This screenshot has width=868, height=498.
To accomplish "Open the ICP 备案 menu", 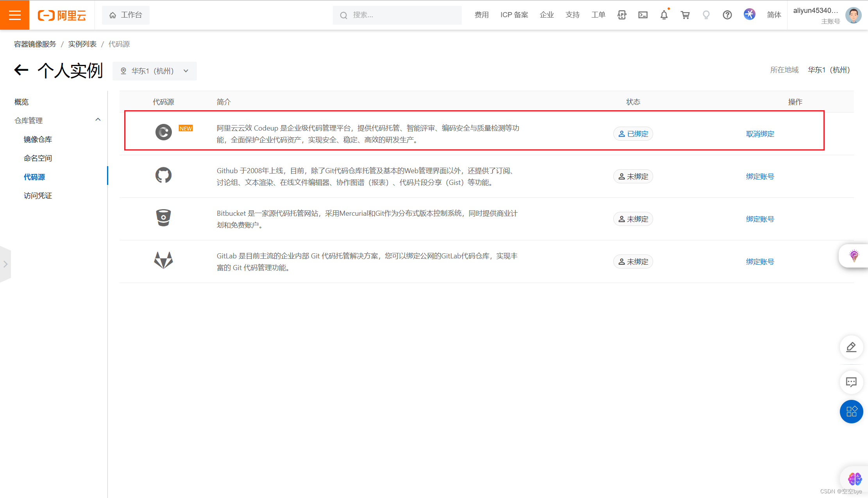I will click(514, 15).
